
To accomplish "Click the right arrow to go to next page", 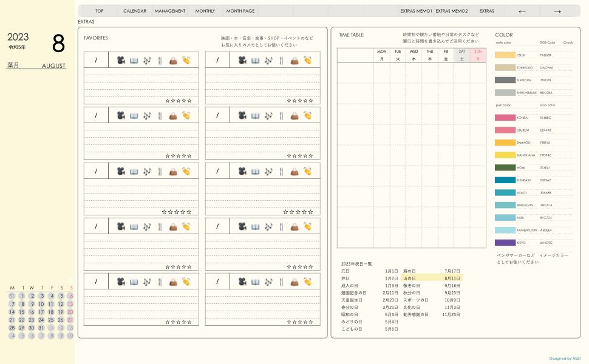I will coord(557,11).
